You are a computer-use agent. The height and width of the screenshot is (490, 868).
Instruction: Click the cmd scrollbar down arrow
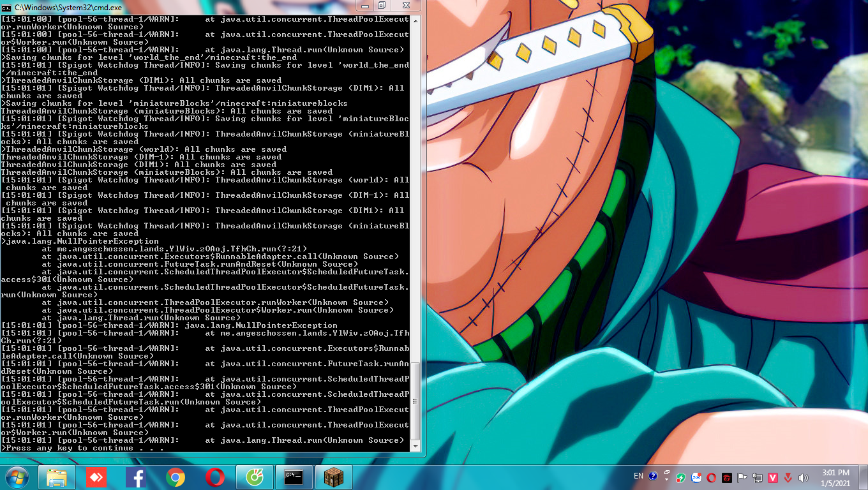pos(416,447)
